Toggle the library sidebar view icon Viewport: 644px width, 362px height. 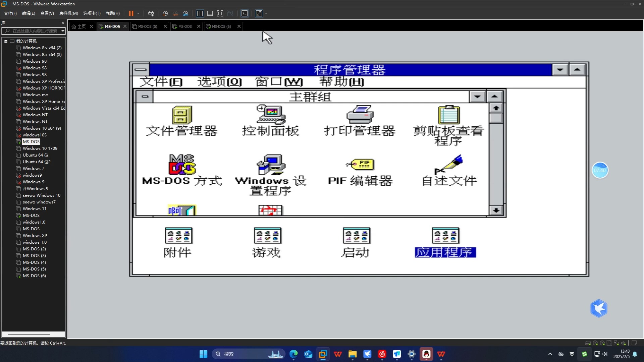[x=200, y=13]
